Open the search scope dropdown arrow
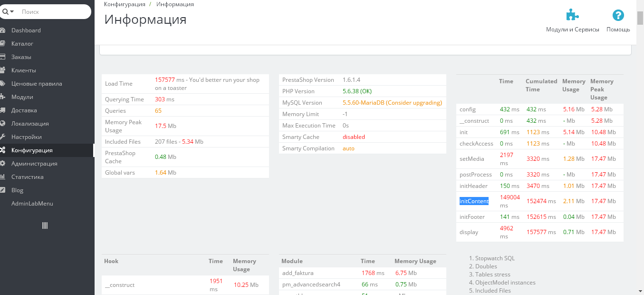Viewport: 644px width, 295px height. point(12,11)
